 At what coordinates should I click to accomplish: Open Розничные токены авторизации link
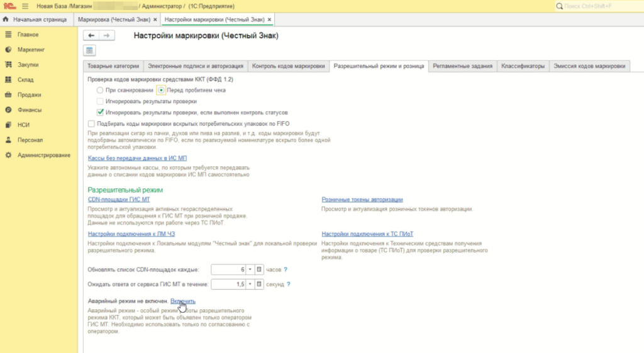362,199
